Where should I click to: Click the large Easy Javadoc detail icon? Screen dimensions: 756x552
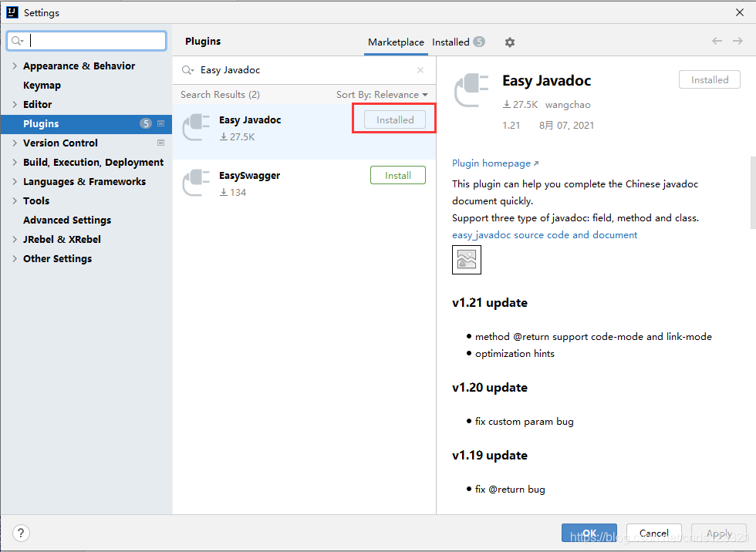click(471, 90)
